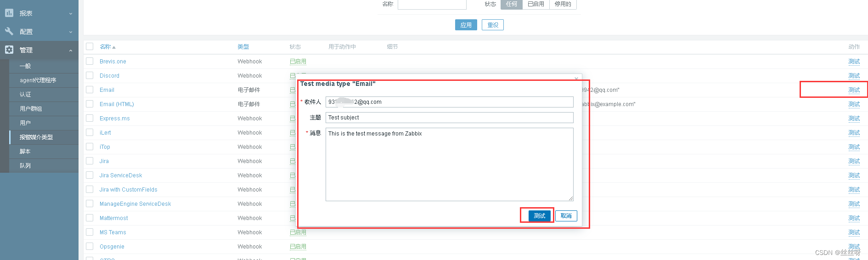Open the iLert media type
This screenshot has width=868, height=260.
(x=105, y=133)
